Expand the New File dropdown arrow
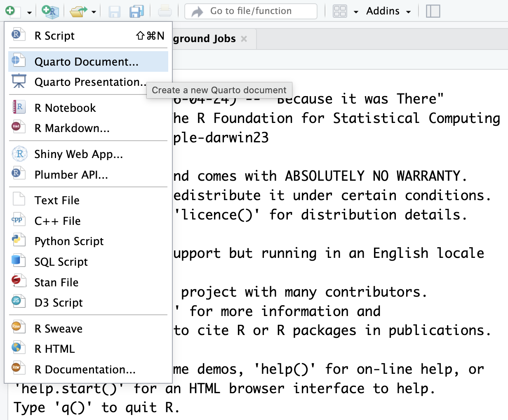The width and height of the screenshot is (508, 420). coord(29,12)
